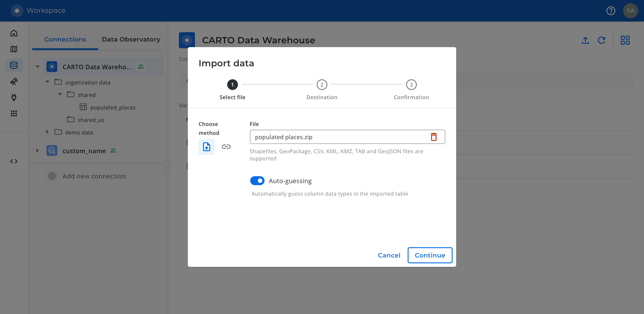Choose the URL link import method icon
This screenshot has height=314, width=644.
click(x=226, y=147)
